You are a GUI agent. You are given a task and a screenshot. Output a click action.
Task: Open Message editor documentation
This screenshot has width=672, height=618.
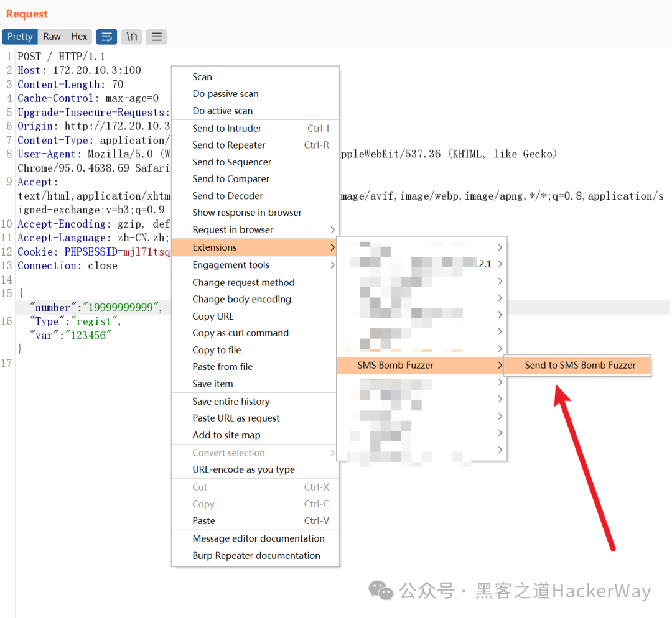coord(256,539)
